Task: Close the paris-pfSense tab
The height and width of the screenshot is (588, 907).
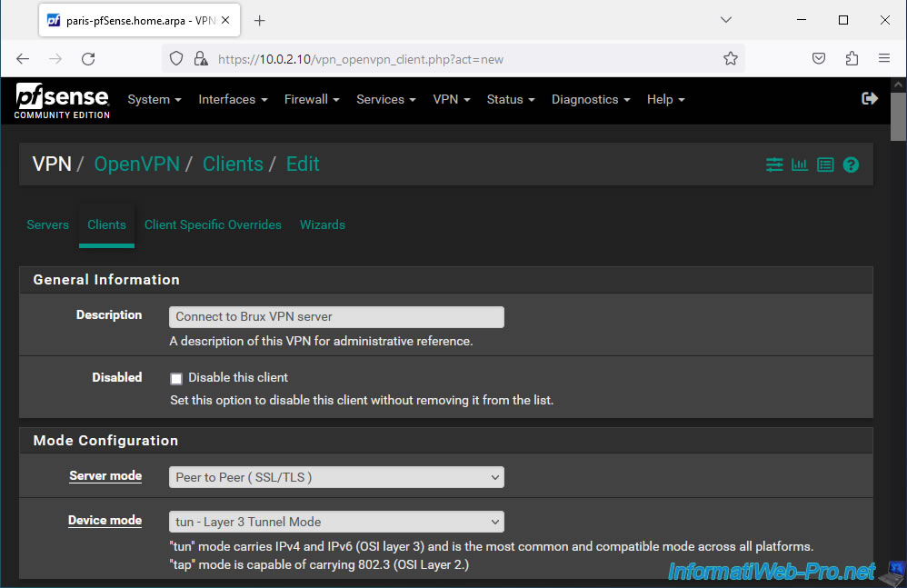Action: coord(225,20)
